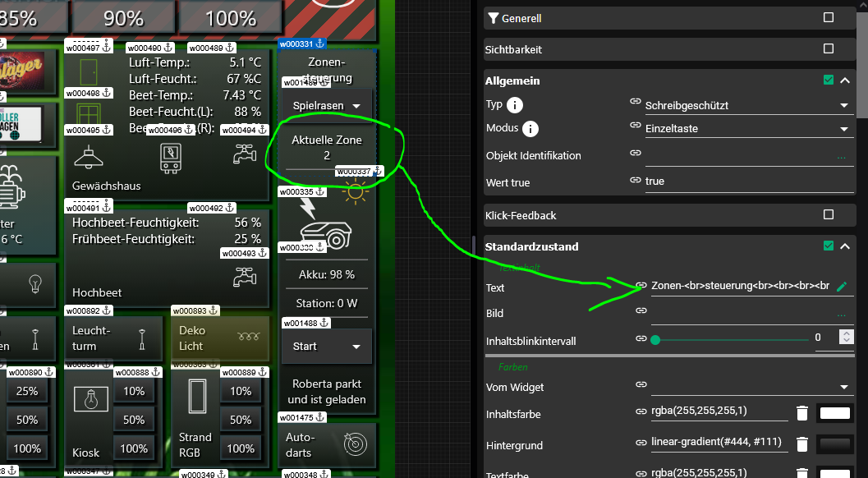Click the Deko Licht string lights icon
Image resolution: width=868 pixels, height=478 pixels.
tap(248, 336)
